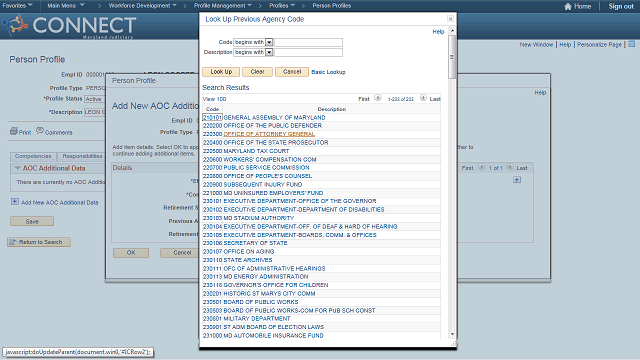Image resolution: width=640 pixels, height=360 pixels.
Task: Open the Favorites dropdown menu
Action: tap(18, 6)
